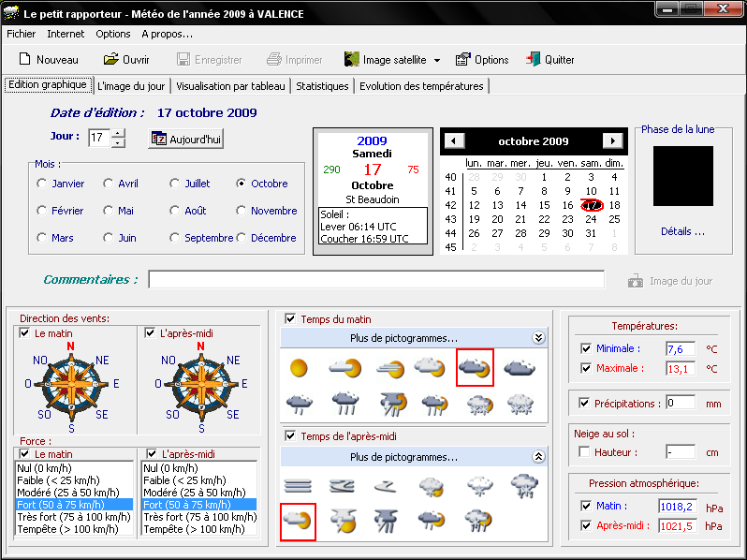Click the Options toolbar icon
Image resolution: width=747 pixels, height=560 pixels.
(x=463, y=60)
